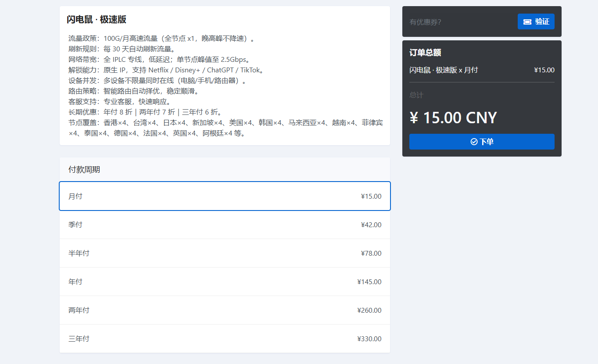Image resolution: width=598 pixels, height=364 pixels.
Task: Click the 订单总额 heading
Action: point(425,53)
